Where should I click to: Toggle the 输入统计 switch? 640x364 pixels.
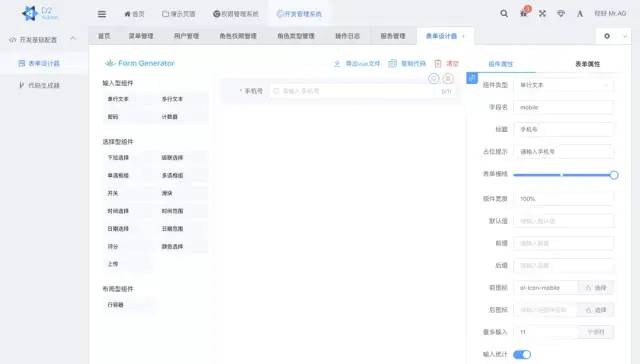[x=522, y=354]
